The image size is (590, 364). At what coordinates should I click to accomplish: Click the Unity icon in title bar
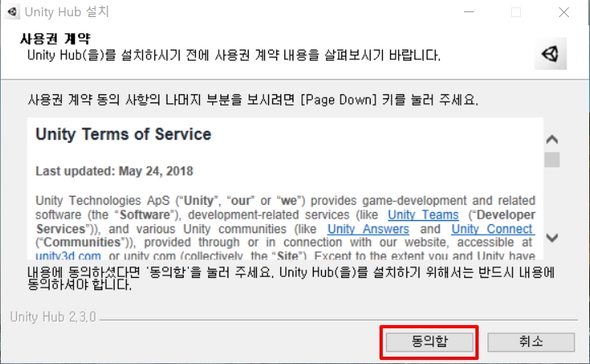pos(12,11)
